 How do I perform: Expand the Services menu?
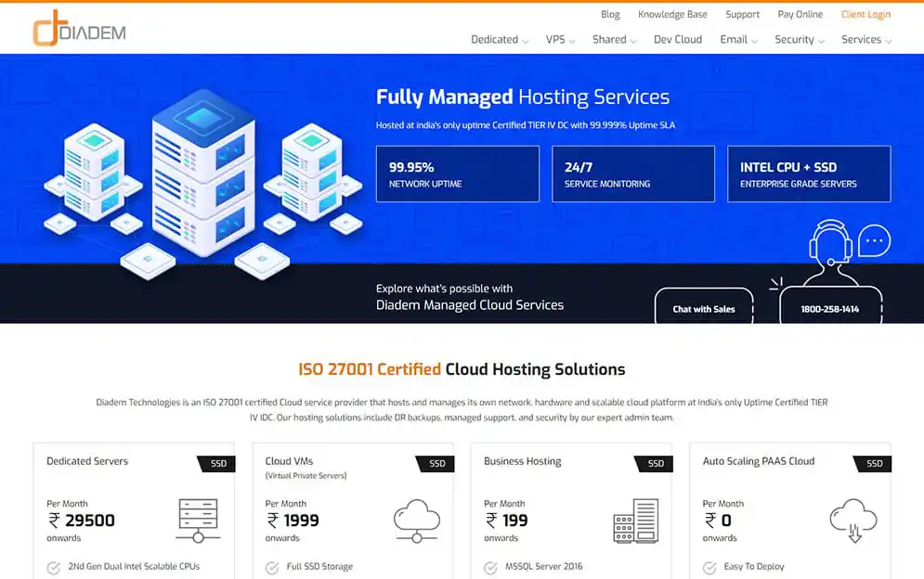click(866, 40)
